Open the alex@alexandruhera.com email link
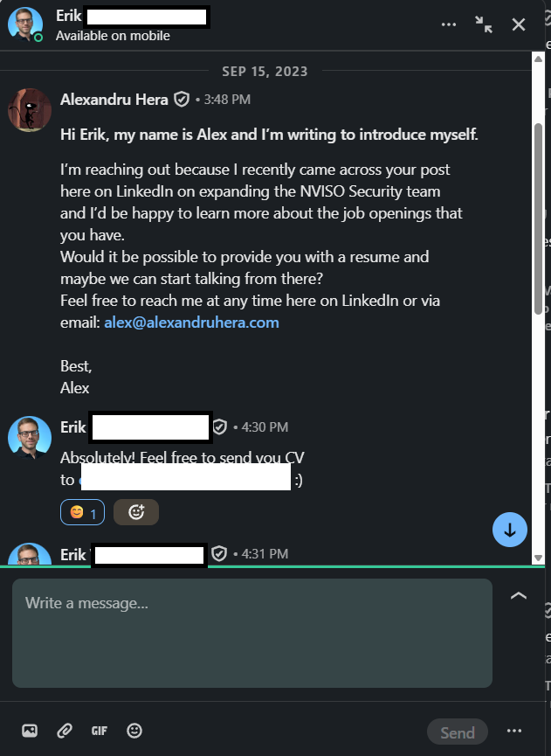Image resolution: width=551 pixels, height=756 pixels. point(192,323)
